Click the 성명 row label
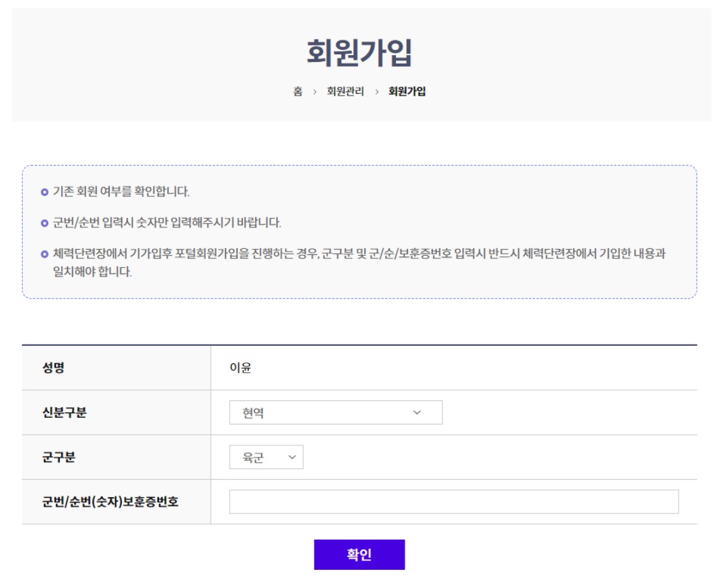Screen dimensions: 721x588 [x=53, y=367]
